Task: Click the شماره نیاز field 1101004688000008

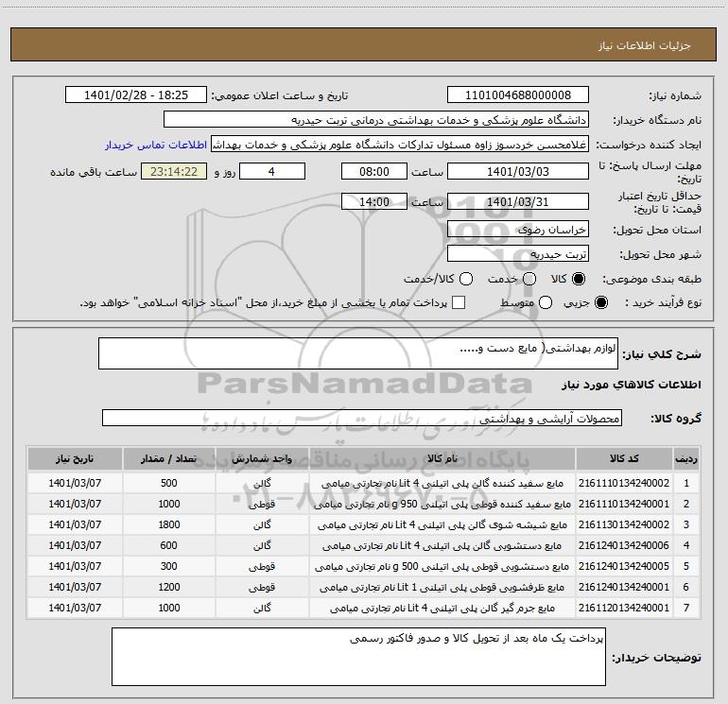Action: (x=518, y=95)
